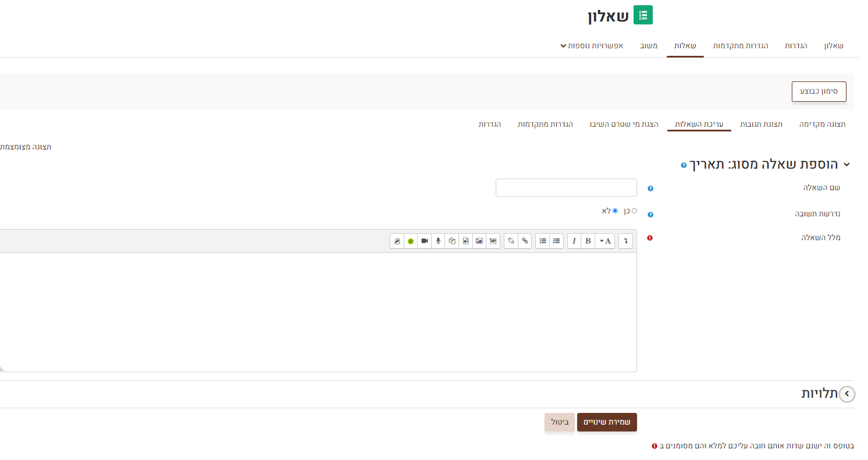Viewport: 868px width, 460px height.
Task: Record video with the camera icon
Action: pos(425,241)
